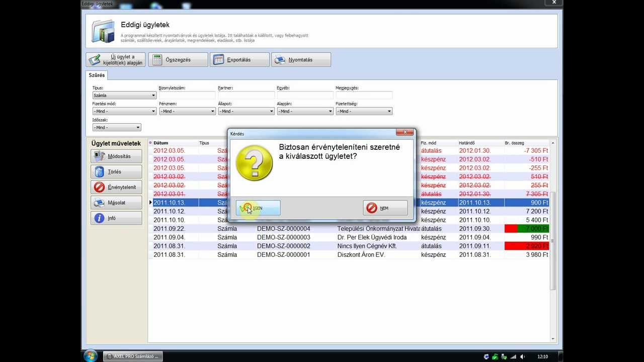Screen dimensions: 644x362
Task: Click the deadline 2011.09.11.
Action: tap(474, 246)
